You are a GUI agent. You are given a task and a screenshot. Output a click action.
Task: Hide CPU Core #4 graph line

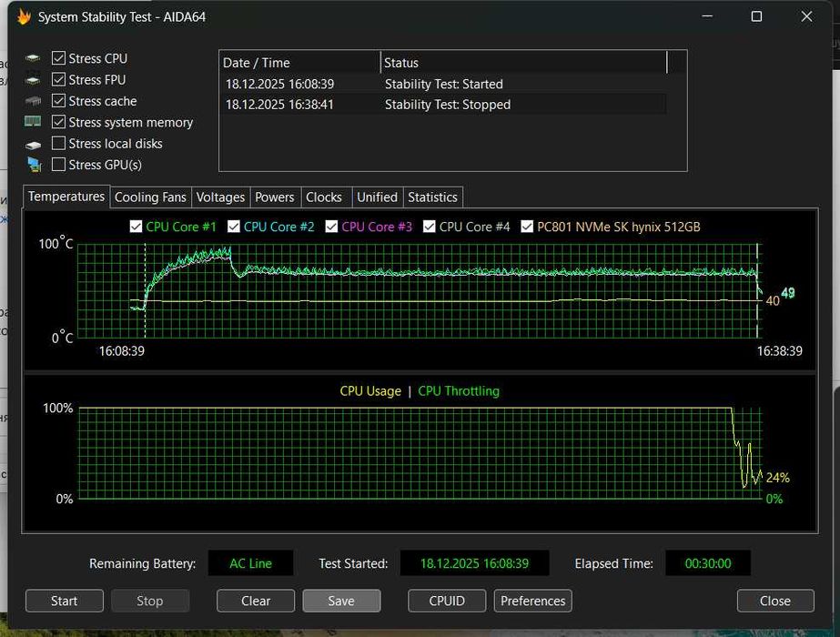(430, 227)
